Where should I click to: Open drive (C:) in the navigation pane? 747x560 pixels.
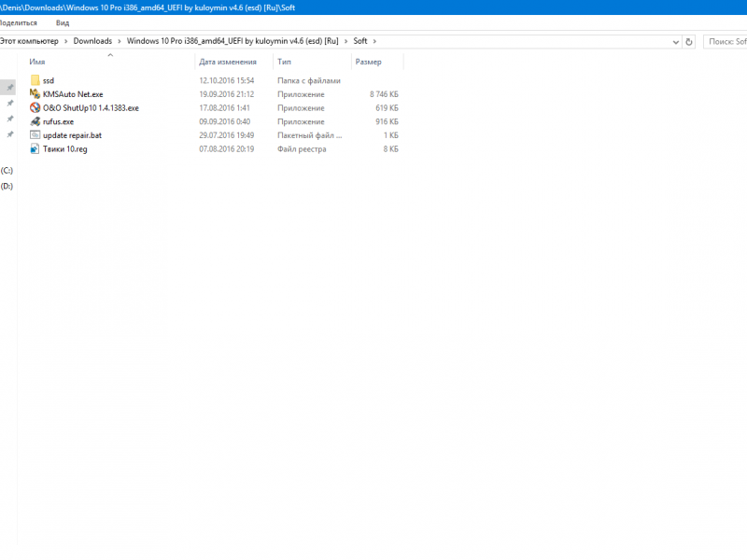(7, 171)
